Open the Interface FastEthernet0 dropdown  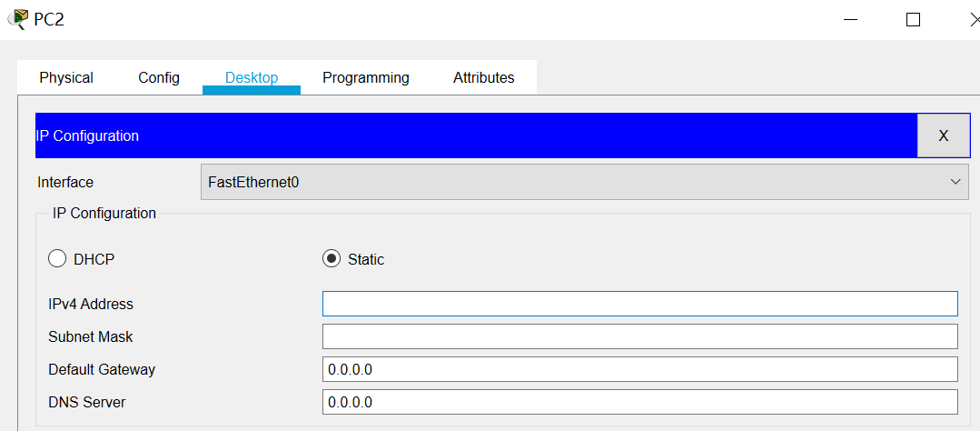[581, 182]
